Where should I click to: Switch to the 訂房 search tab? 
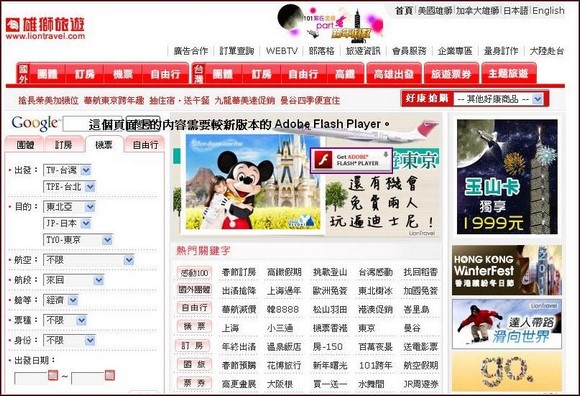[64, 145]
